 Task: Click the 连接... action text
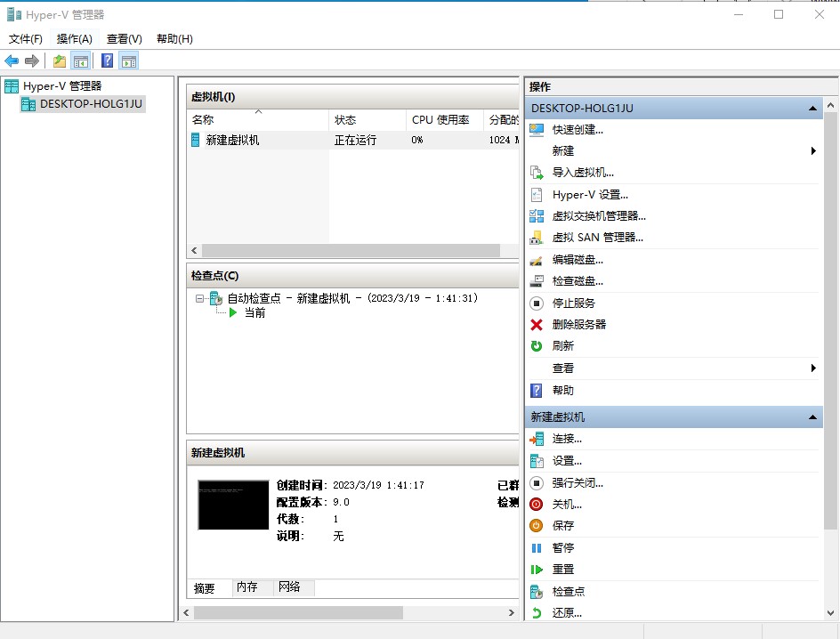tap(567, 440)
